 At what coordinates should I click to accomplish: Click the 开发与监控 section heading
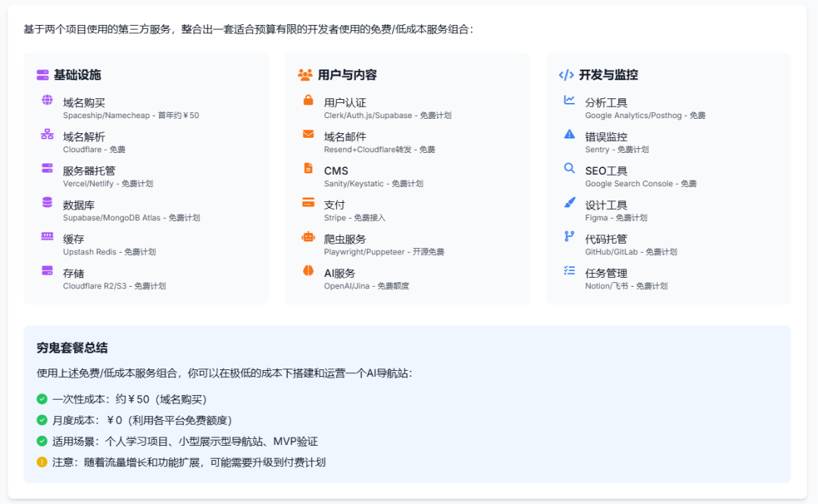(x=608, y=75)
